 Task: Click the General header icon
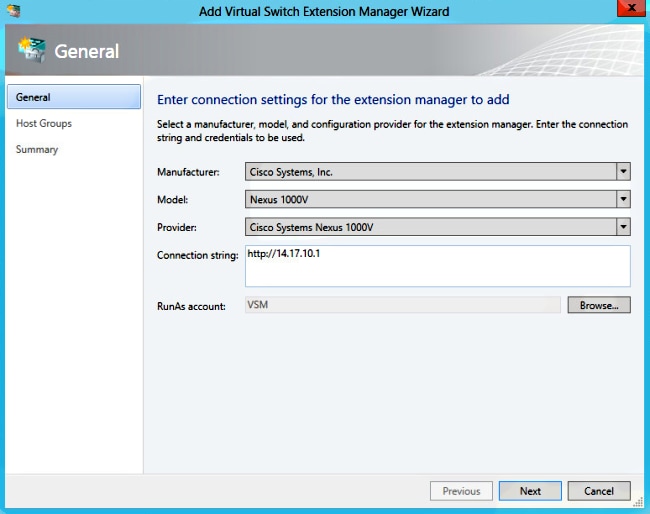(x=32, y=50)
